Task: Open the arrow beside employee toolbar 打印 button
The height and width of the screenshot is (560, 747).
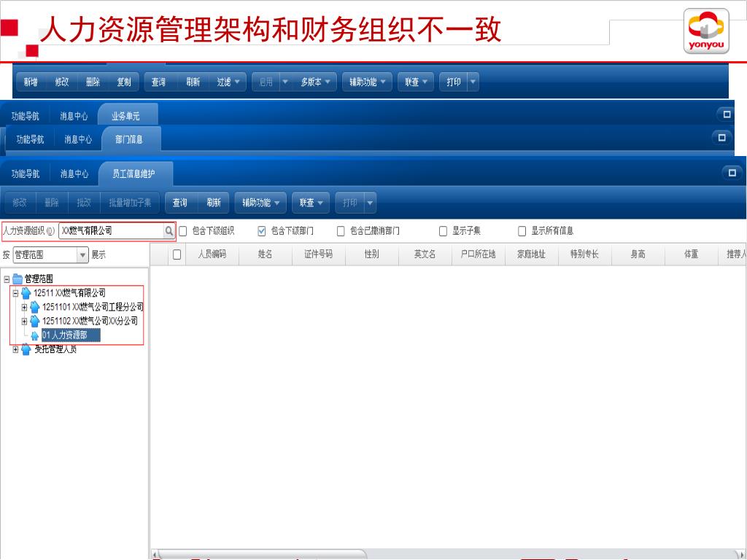Action: pyautogui.click(x=370, y=203)
